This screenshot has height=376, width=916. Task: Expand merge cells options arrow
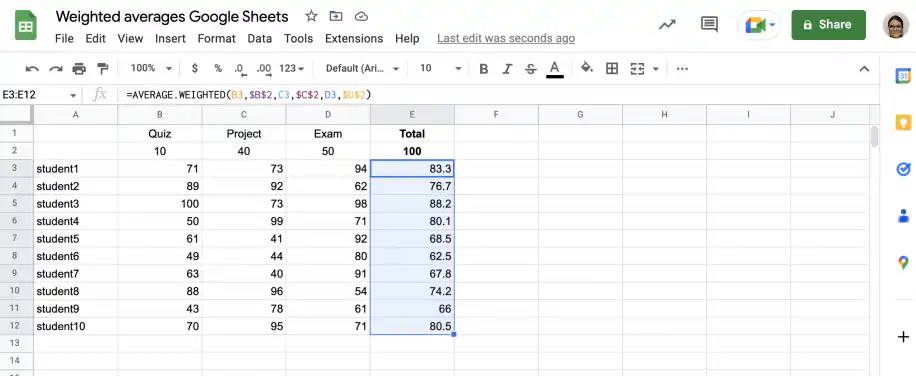click(655, 69)
